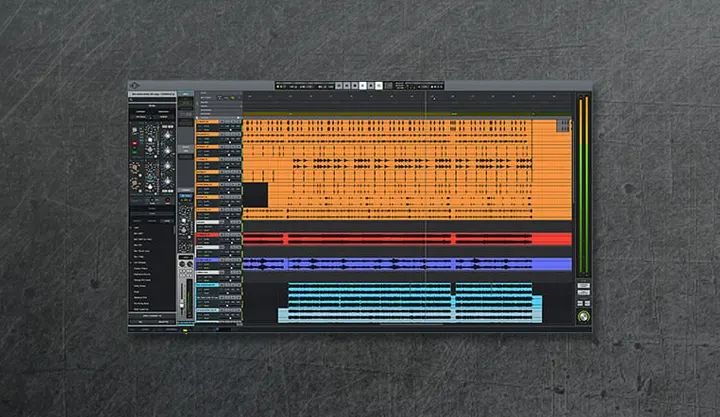Click the round monitor knob below master meters

click(584, 316)
